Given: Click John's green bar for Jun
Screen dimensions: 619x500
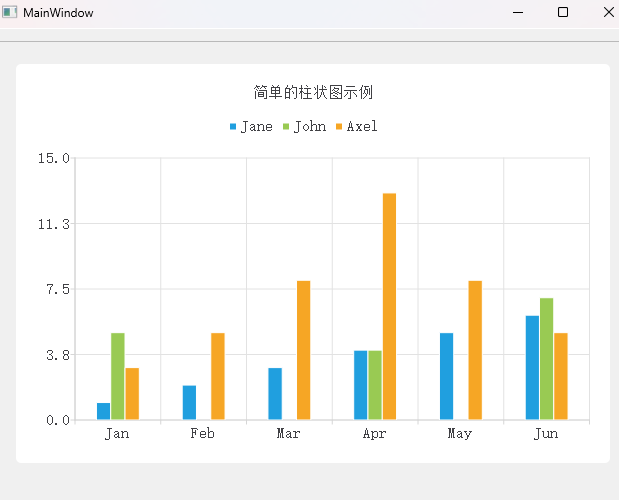Looking at the screenshot, I should [x=546, y=359].
